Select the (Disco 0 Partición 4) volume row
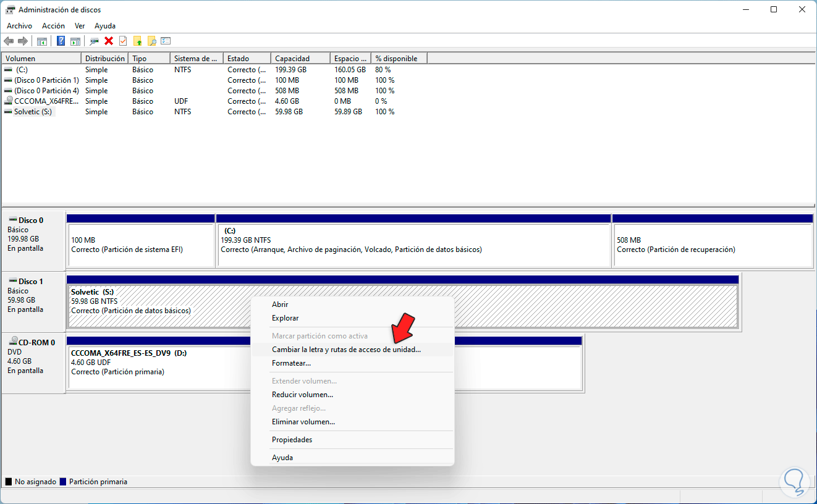Viewport: 817px width, 504px height. (214, 91)
